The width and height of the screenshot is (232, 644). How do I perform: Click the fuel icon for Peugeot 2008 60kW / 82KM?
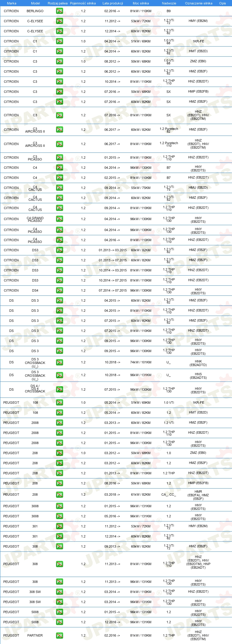(x=59, y=423)
